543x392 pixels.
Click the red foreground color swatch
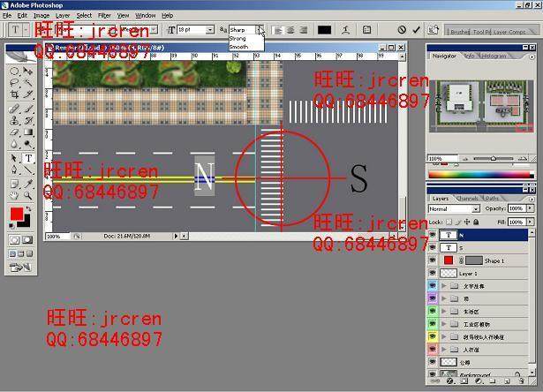click(x=17, y=214)
